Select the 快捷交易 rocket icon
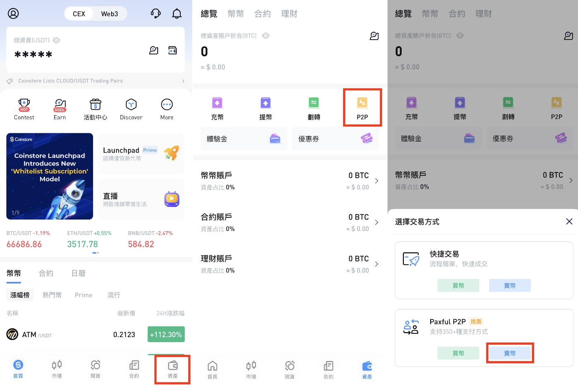The width and height of the screenshot is (578, 392). (411, 259)
